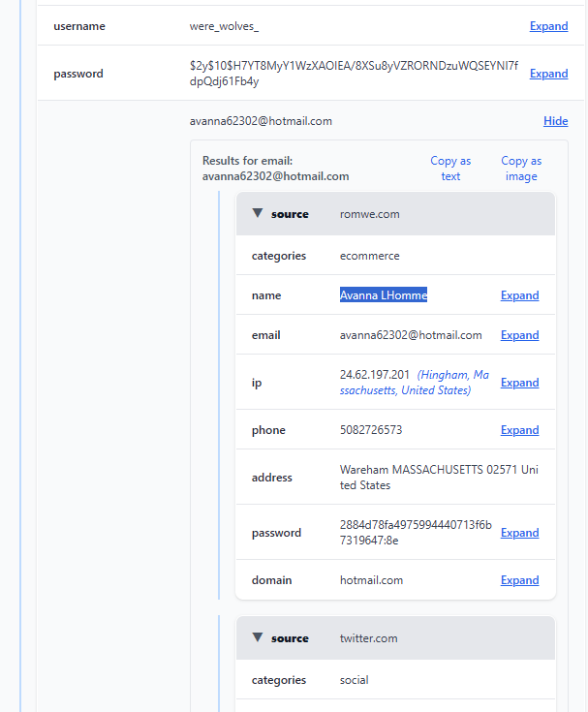Expand the name row in romwe.com
Viewport: 588px width, 712px height.
point(519,295)
